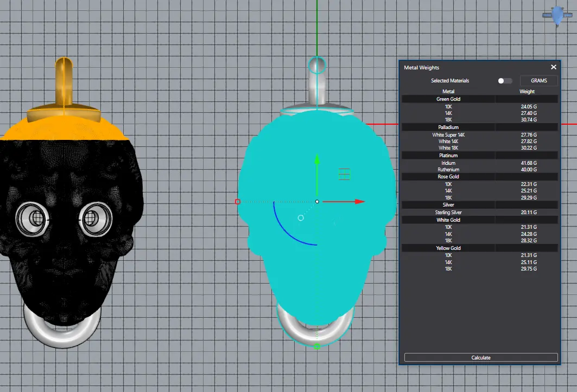Click the green scale handle at ring bottom
The image size is (577, 392).
pyautogui.click(x=318, y=346)
